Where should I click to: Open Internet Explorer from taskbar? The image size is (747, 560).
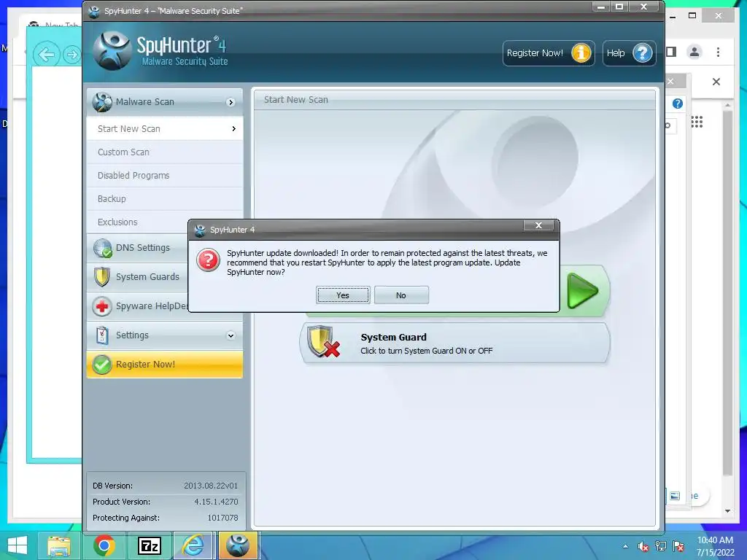pyautogui.click(x=194, y=545)
